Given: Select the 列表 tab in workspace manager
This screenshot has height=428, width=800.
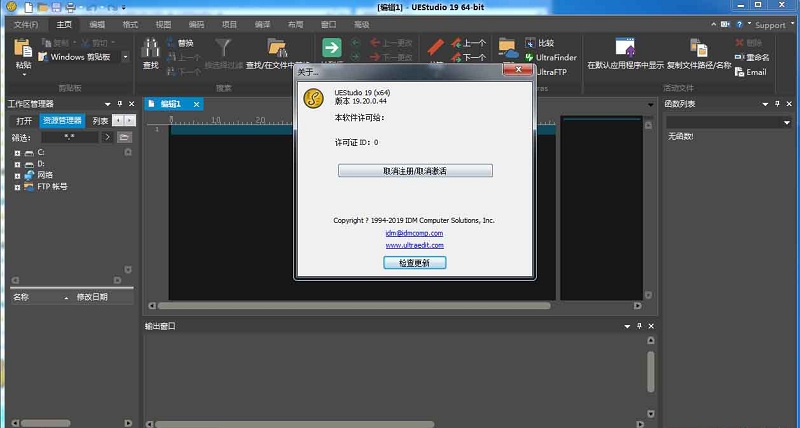Looking at the screenshot, I should pyautogui.click(x=101, y=121).
